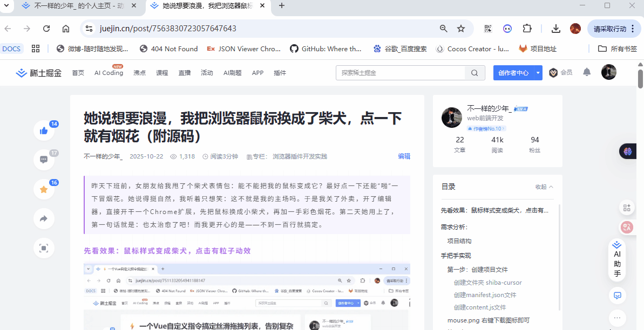The image size is (644, 330).
Task: Open the 沸点 navigation item
Action: (x=139, y=72)
